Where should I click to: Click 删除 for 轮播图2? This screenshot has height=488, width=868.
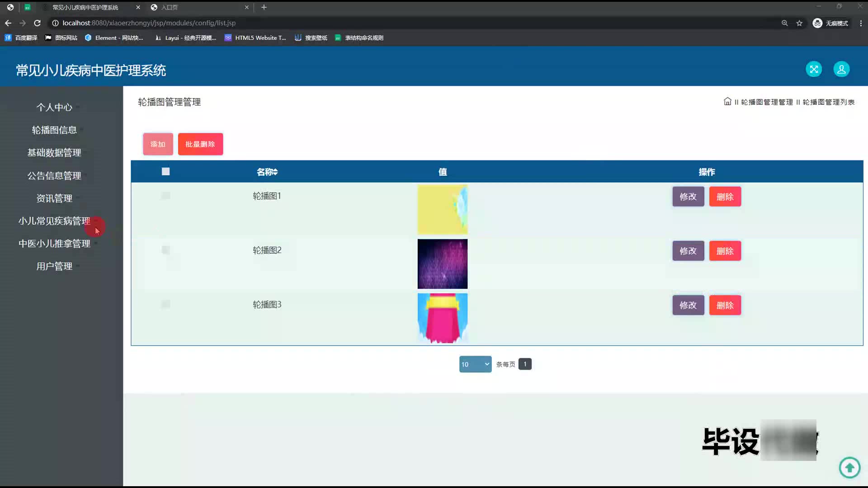[x=725, y=251]
